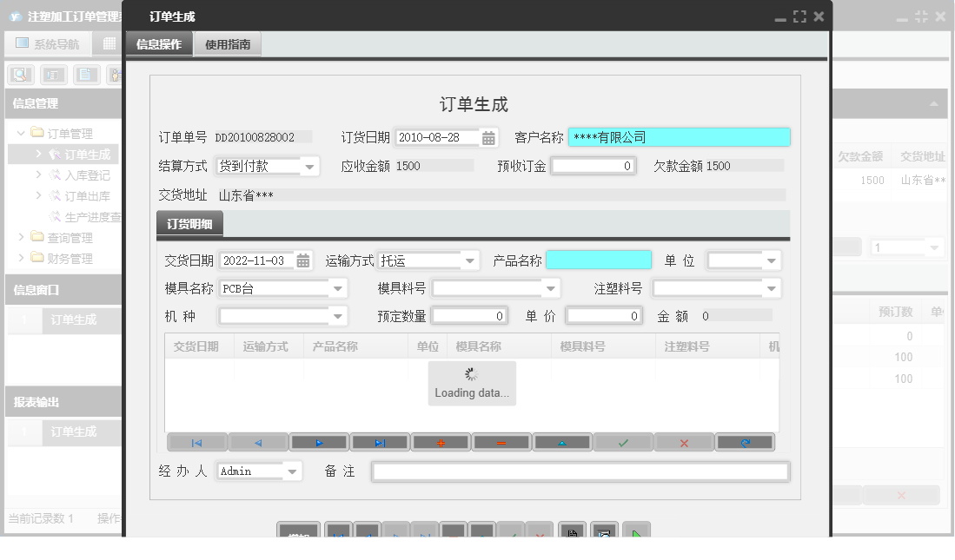Go to the previous record in order details
The height and width of the screenshot is (560, 955).
[258, 442]
